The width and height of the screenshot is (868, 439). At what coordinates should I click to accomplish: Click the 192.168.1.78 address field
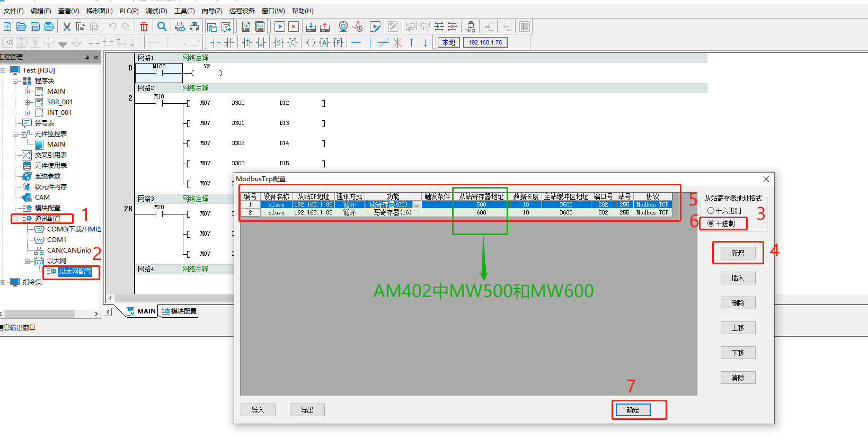(x=485, y=42)
